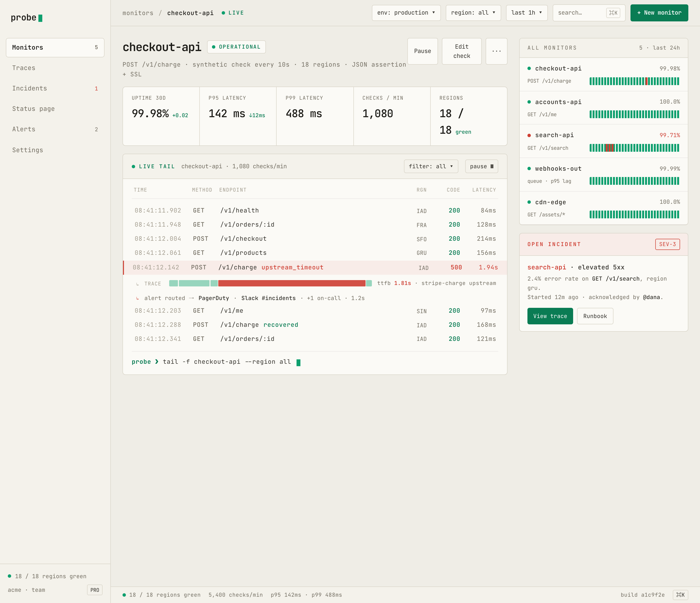Click the build a1c9f2e label
This screenshot has width=700, height=603.
click(x=642, y=595)
